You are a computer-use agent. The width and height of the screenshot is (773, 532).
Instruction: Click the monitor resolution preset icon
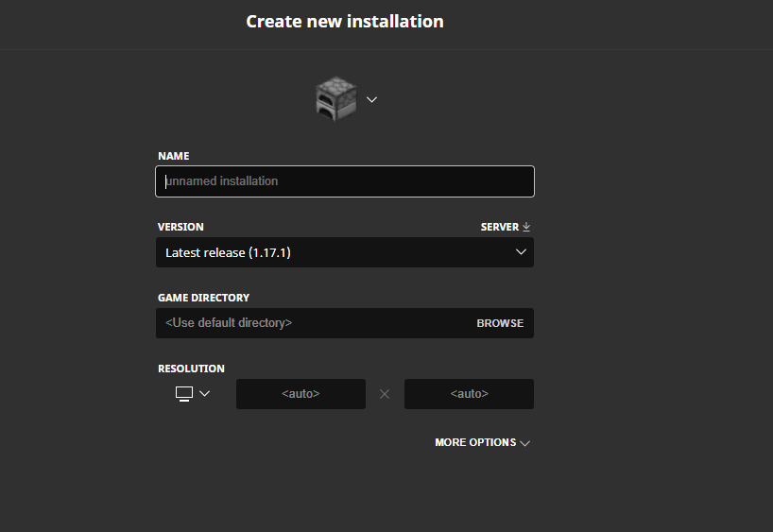[x=184, y=394]
